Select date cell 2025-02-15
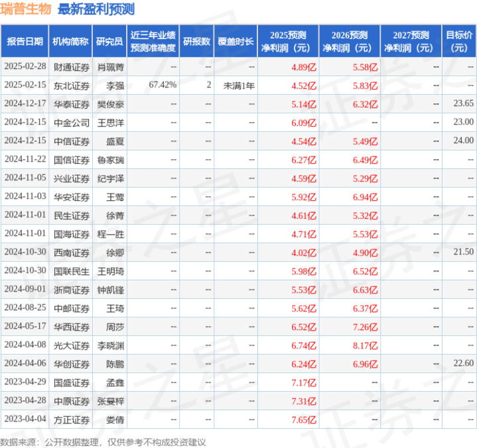This screenshot has width=477, height=448. 25,85
